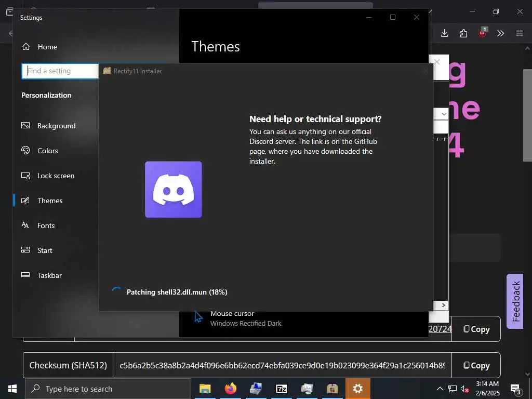Maximize the Settings window

coord(393,17)
